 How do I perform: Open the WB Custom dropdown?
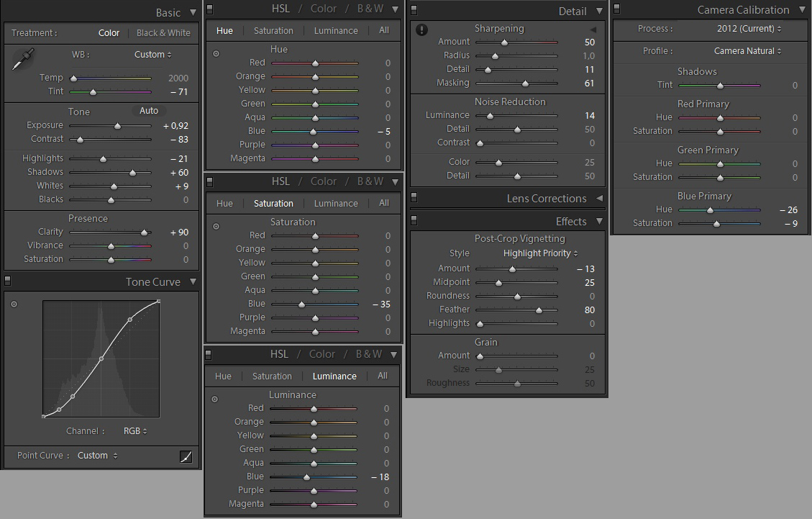pos(152,55)
